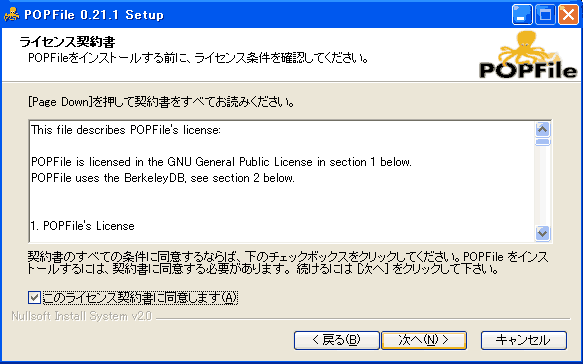Click the 'POPFile 0.21.1 Setup' title bar text
The height and width of the screenshot is (364, 583).
(94, 15)
